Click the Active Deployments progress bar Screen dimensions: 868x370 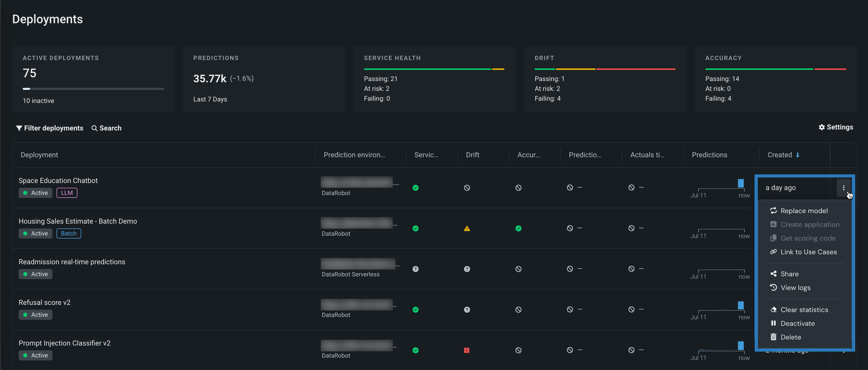[x=93, y=89]
